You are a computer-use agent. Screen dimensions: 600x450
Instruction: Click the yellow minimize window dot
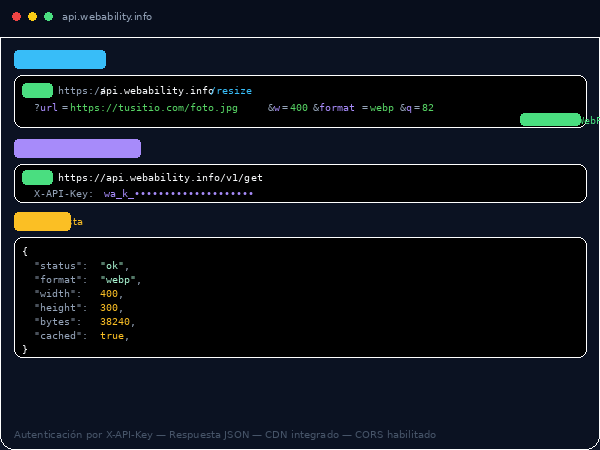coord(32,17)
